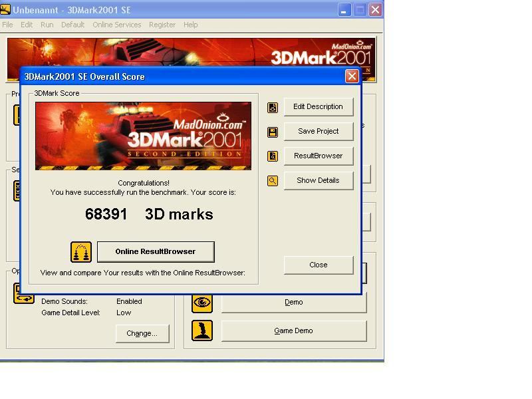Click the Game Demo joystick icon
The image size is (532, 399).
pos(202,331)
